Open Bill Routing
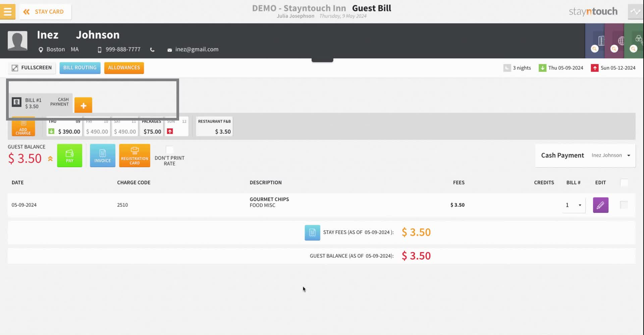This screenshot has width=644, height=335. click(x=80, y=68)
